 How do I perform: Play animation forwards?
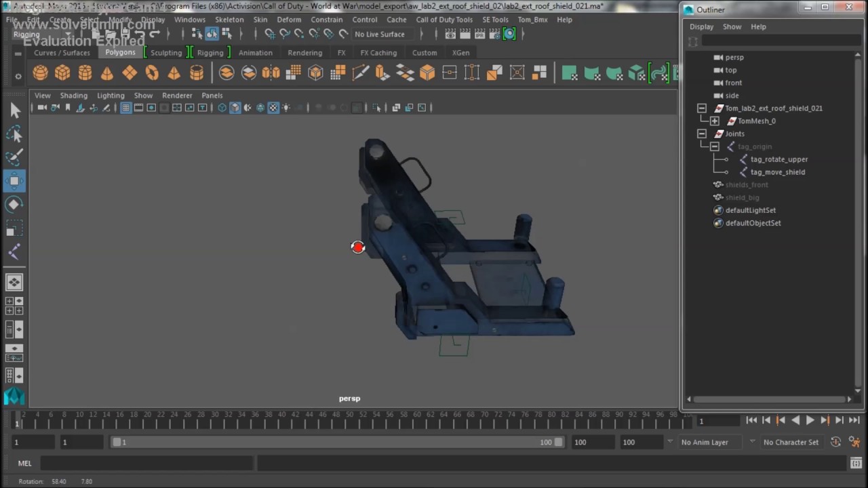810,420
